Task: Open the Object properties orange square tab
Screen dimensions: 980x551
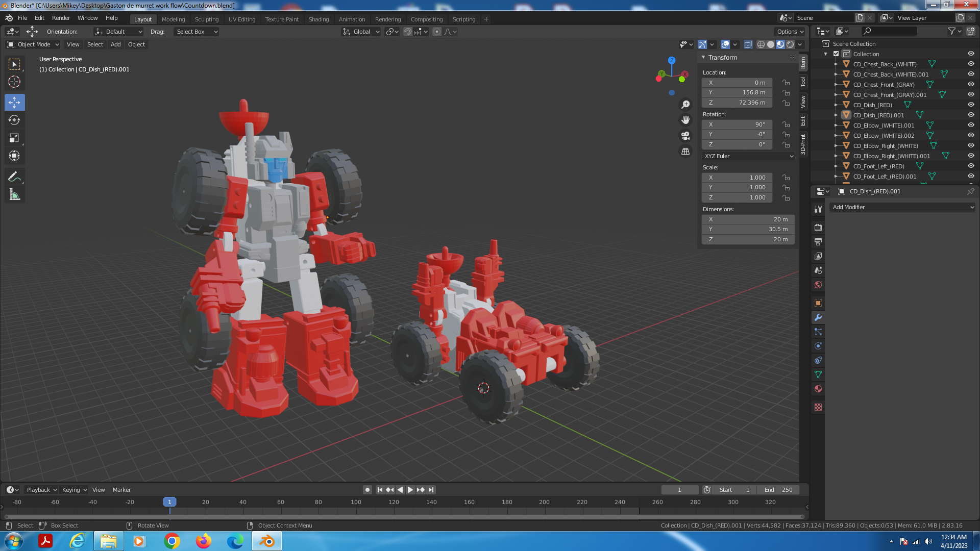Action: pyautogui.click(x=818, y=303)
